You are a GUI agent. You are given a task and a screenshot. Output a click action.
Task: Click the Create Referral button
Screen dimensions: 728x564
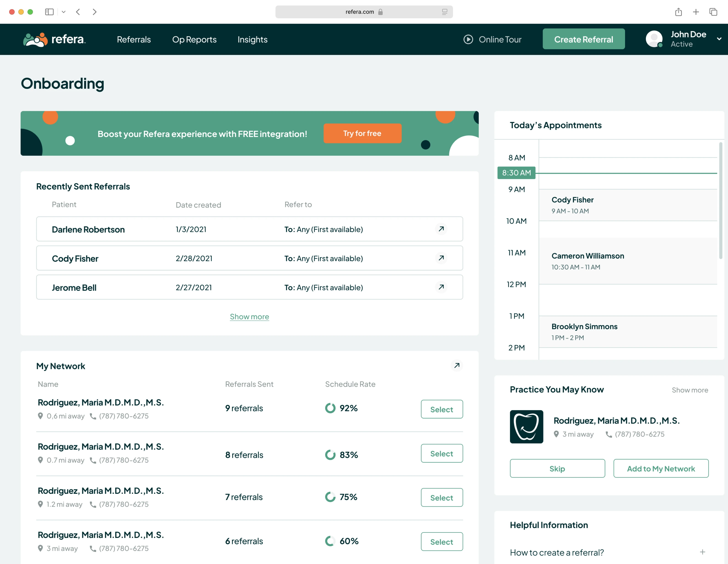coord(583,39)
